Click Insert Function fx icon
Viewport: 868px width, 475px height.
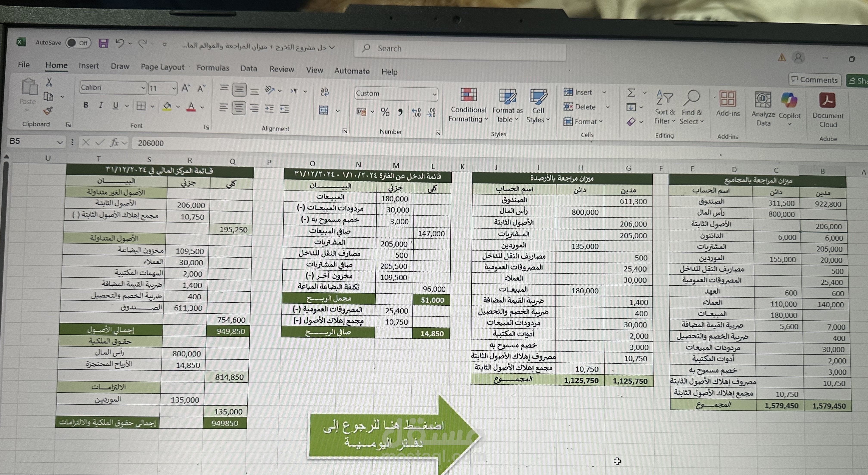[x=115, y=143]
